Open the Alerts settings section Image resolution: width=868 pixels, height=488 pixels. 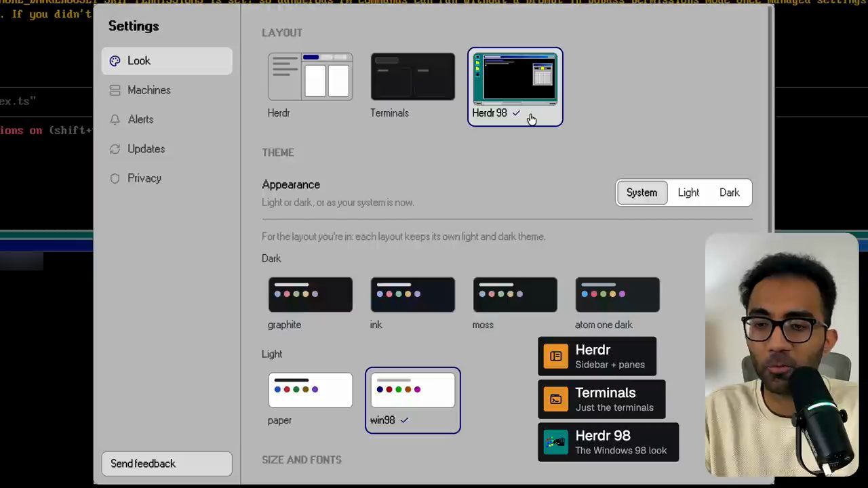pos(167,119)
